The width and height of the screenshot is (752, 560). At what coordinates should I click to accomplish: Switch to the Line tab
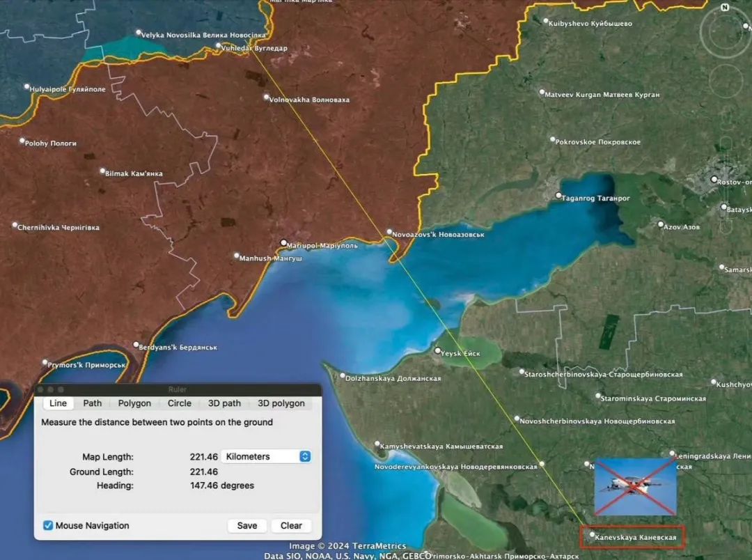58,403
